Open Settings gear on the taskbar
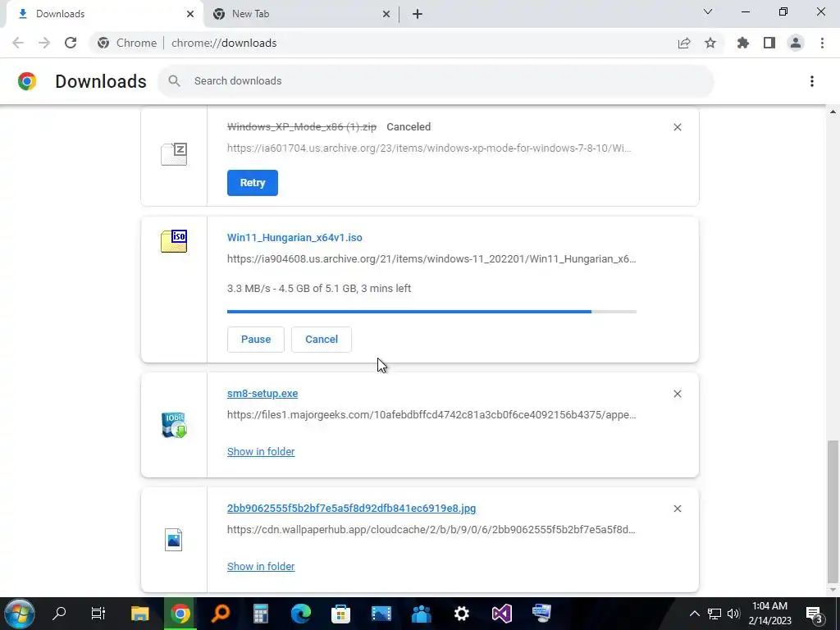 coord(461,614)
